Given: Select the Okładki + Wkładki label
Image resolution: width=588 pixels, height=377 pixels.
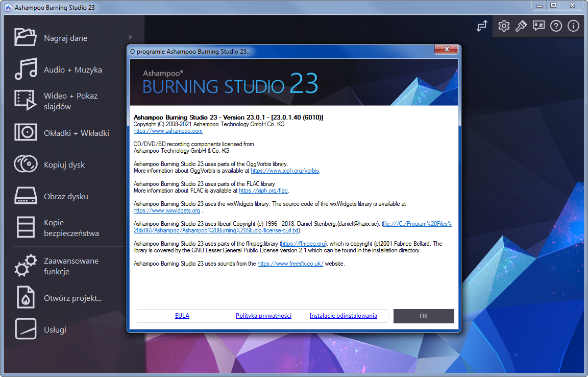Looking at the screenshot, I should [x=77, y=133].
